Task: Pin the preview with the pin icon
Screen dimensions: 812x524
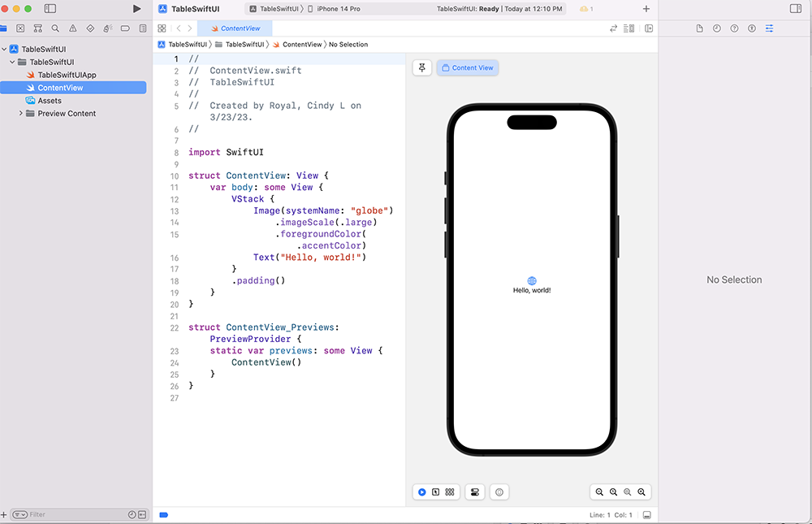Action: pyautogui.click(x=422, y=67)
